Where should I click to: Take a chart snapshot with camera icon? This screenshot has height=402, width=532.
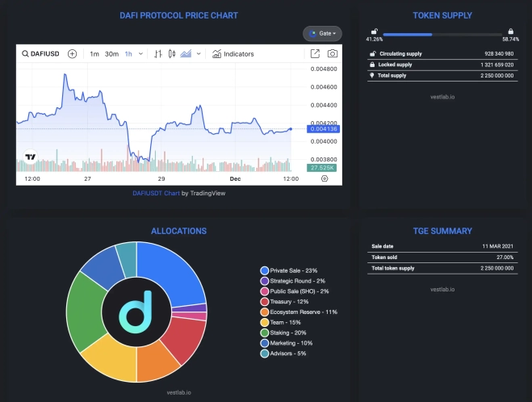(333, 54)
